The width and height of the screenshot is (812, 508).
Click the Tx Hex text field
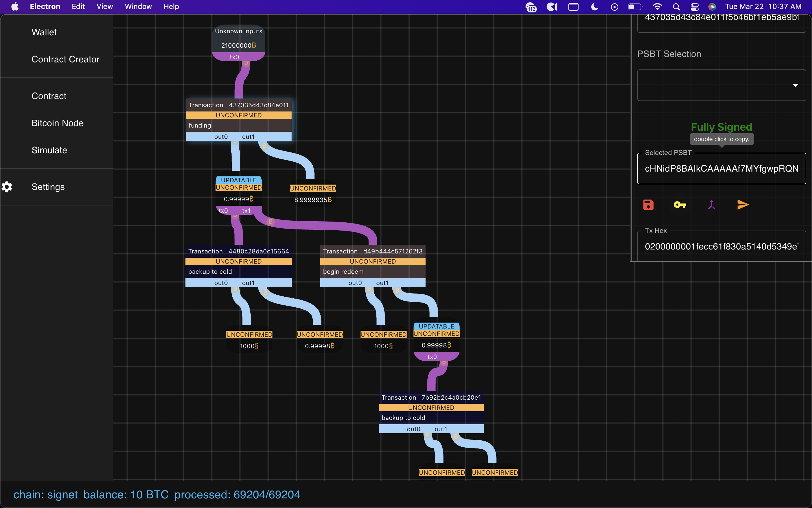click(x=721, y=246)
